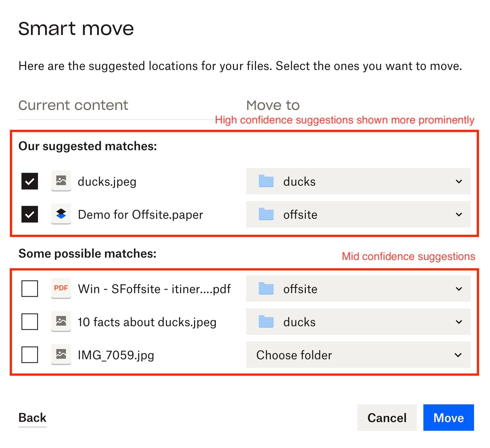Expand the offsite folder dropdown for the PDF

coord(459,289)
